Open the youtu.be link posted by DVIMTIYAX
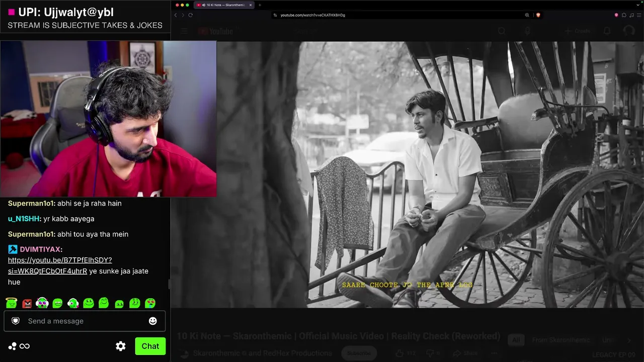 click(x=60, y=265)
